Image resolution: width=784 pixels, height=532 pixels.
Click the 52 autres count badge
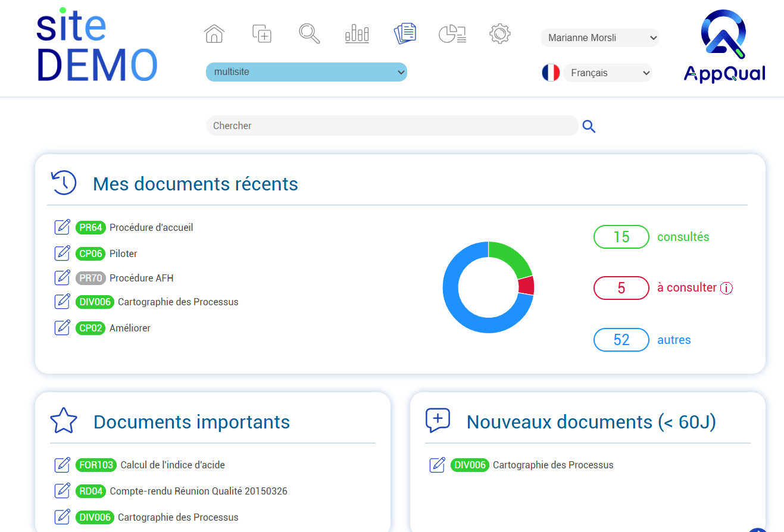click(x=621, y=340)
